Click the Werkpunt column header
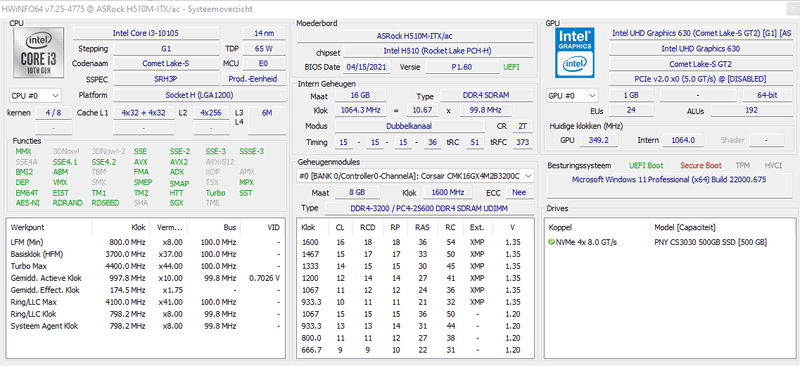Screen dimensions: 800x366 pyautogui.click(x=49, y=227)
